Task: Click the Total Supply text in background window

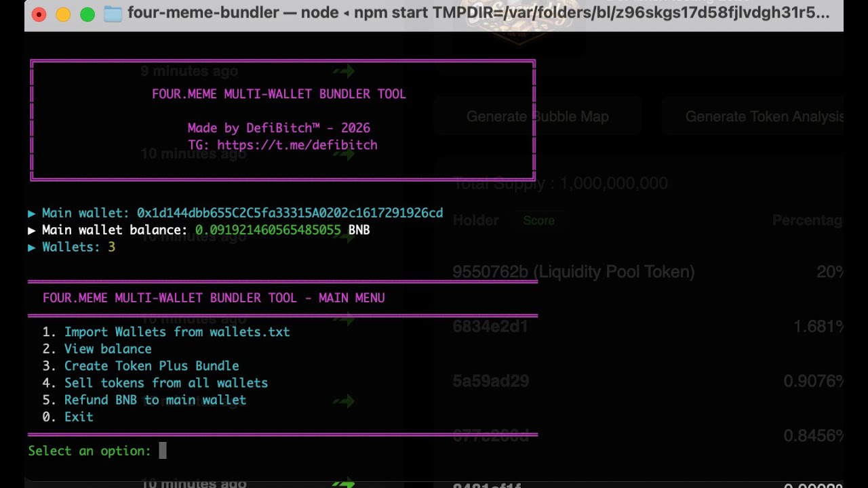Action: [560, 183]
